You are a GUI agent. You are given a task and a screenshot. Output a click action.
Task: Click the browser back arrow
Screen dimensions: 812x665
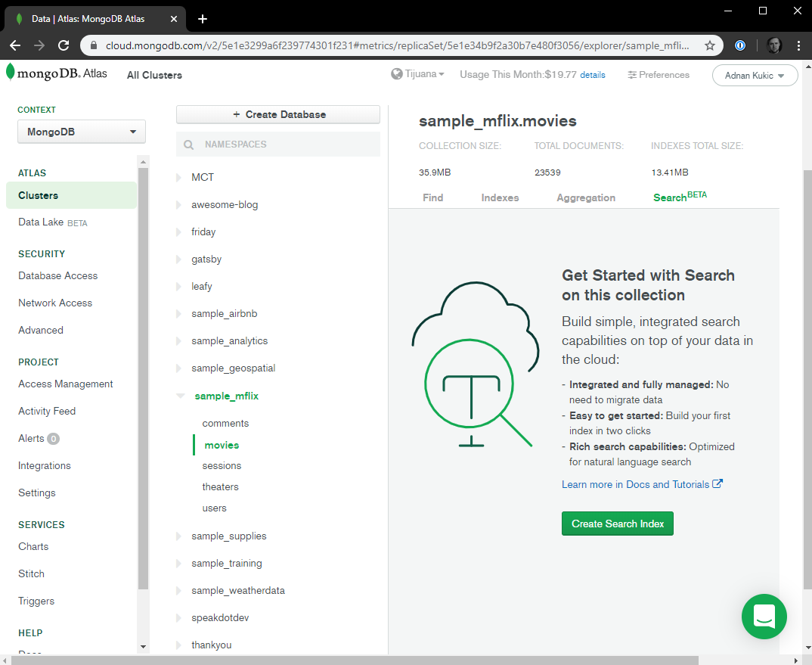tap(15, 45)
